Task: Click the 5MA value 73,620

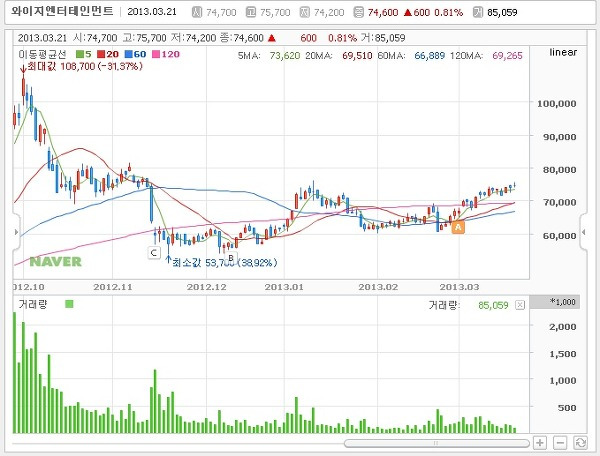Action: (x=285, y=55)
